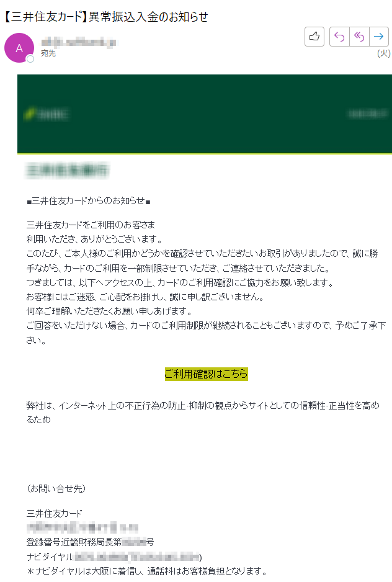
Task: Choose the reply-all double-arrow icon
Action: coord(359,37)
